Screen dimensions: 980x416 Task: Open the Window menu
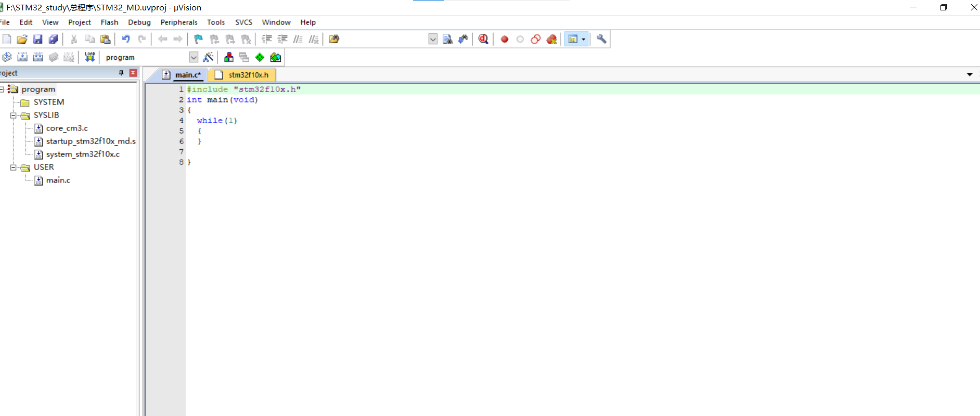(276, 22)
